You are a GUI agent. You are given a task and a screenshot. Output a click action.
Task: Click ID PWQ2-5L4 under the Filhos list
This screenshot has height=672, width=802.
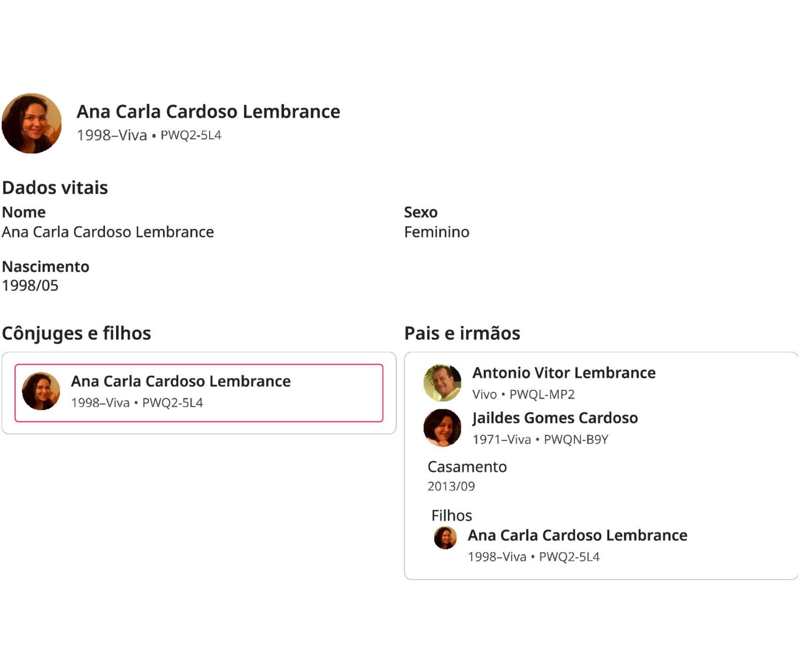click(x=569, y=557)
